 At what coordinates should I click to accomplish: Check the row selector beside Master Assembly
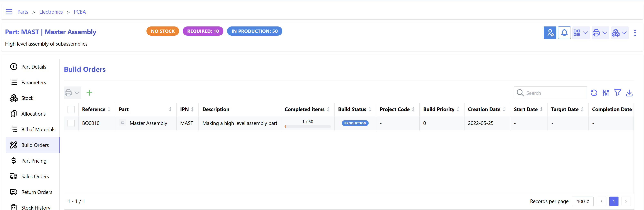(x=71, y=123)
